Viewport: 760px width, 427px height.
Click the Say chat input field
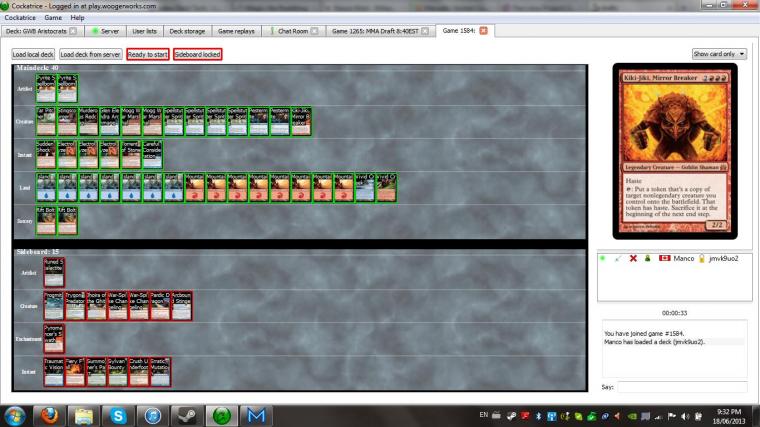682,387
